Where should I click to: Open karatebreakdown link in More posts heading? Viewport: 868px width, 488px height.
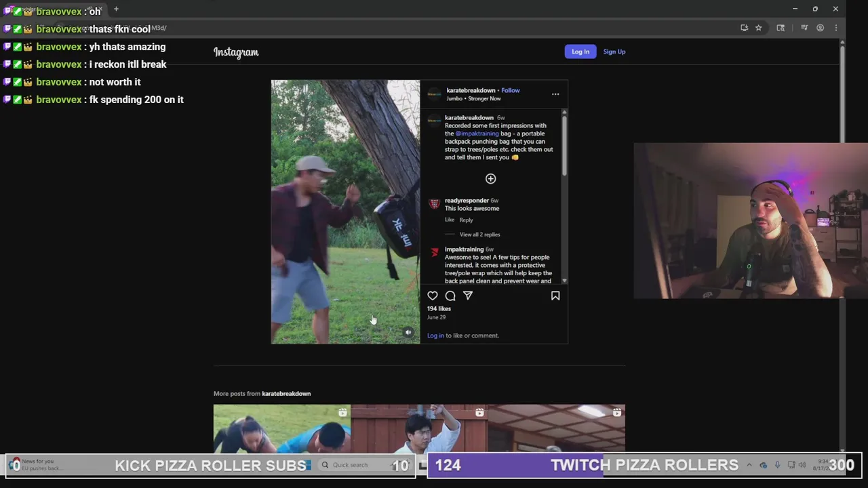point(286,393)
